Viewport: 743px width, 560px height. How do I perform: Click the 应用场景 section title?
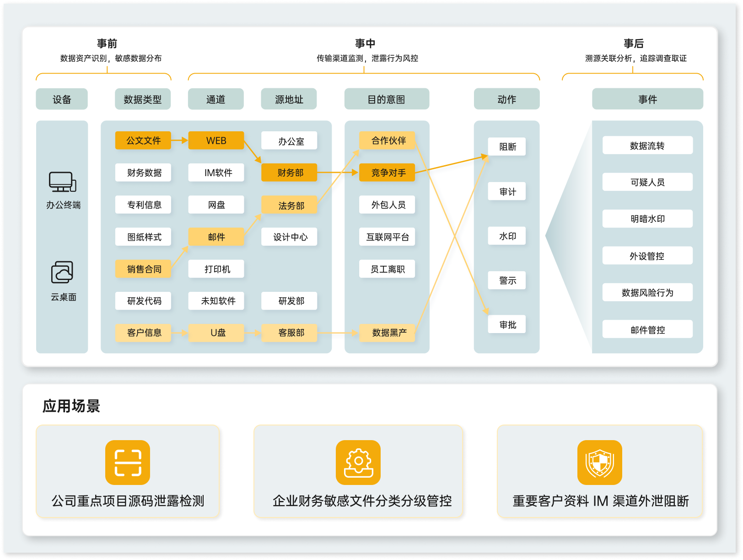point(71,406)
